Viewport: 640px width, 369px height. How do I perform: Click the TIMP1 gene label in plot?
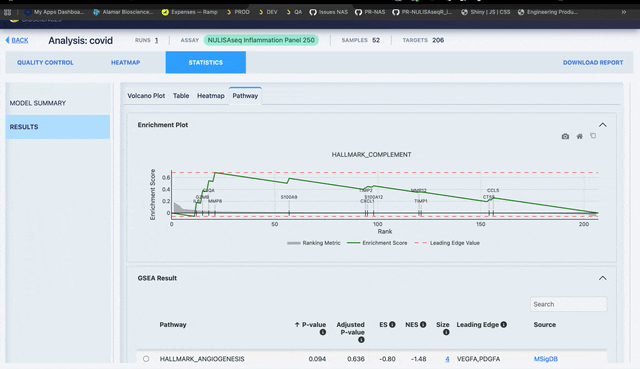tap(420, 201)
